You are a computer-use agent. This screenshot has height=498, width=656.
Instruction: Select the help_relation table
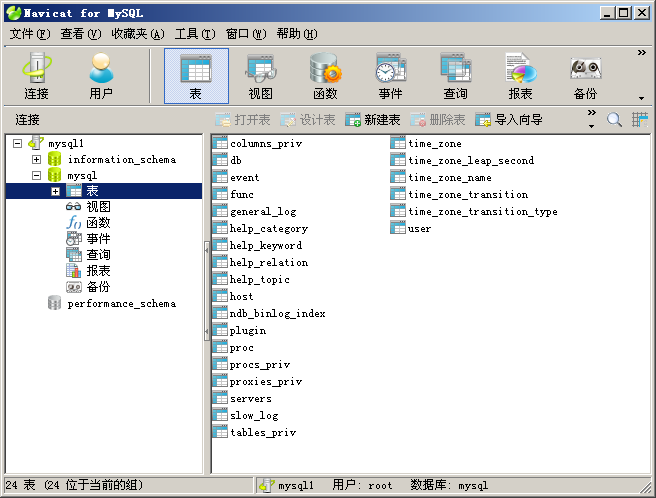(x=261, y=262)
